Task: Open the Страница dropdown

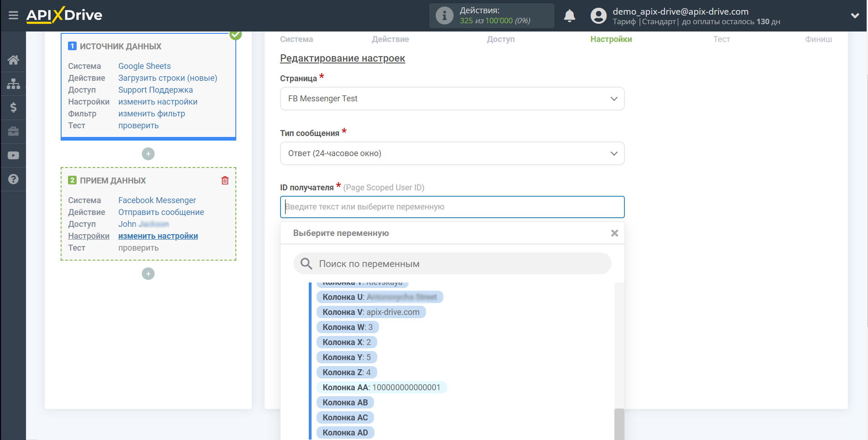Action: pos(452,99)
